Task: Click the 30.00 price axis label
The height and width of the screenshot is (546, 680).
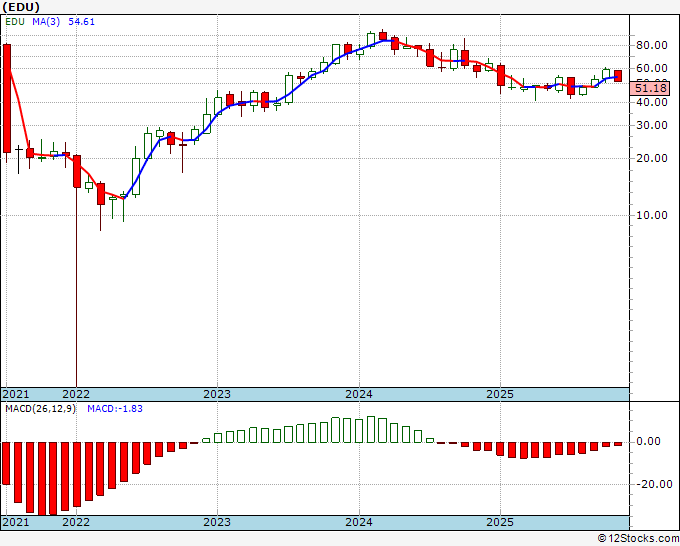Action: click(x=651, y=125)
